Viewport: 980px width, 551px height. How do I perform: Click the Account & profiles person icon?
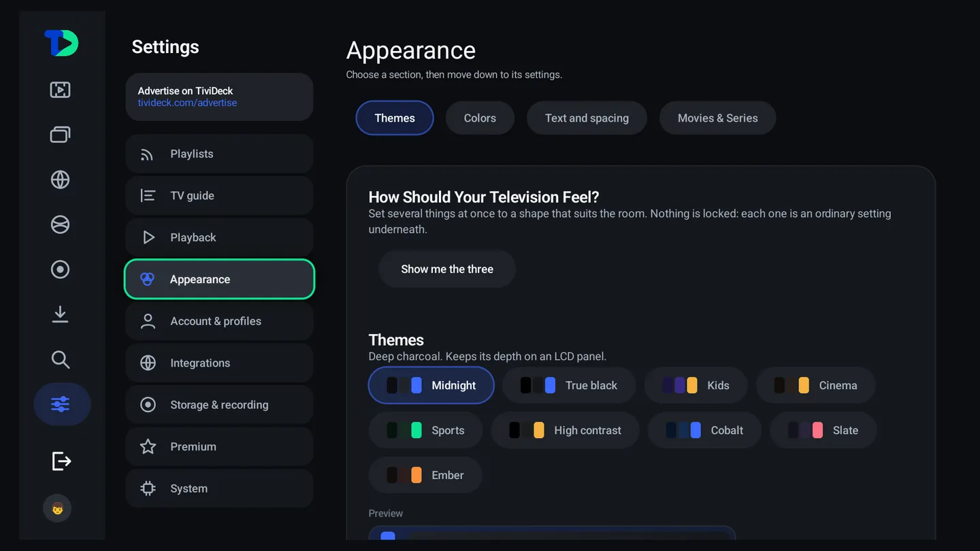(148, 321)
